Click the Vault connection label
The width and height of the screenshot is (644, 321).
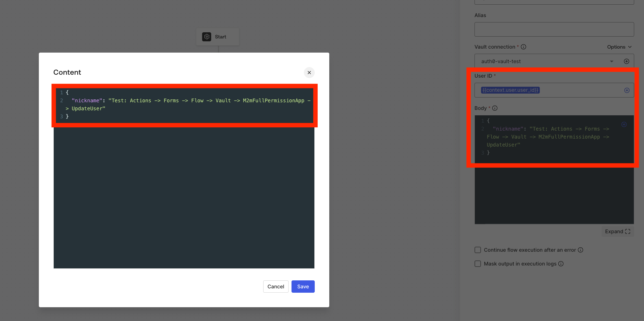click(495, 47)
